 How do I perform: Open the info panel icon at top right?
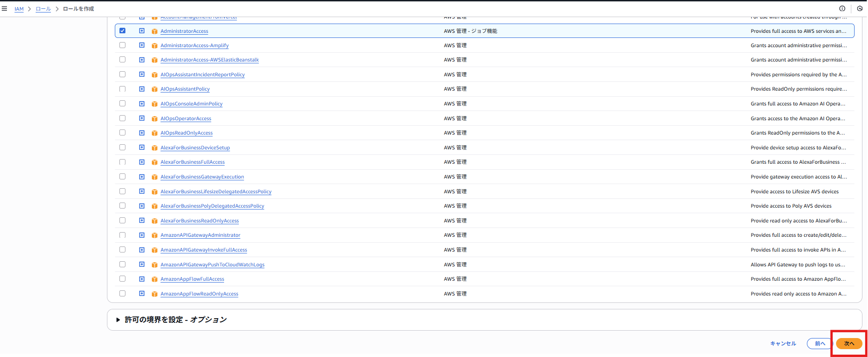point(842,8)
